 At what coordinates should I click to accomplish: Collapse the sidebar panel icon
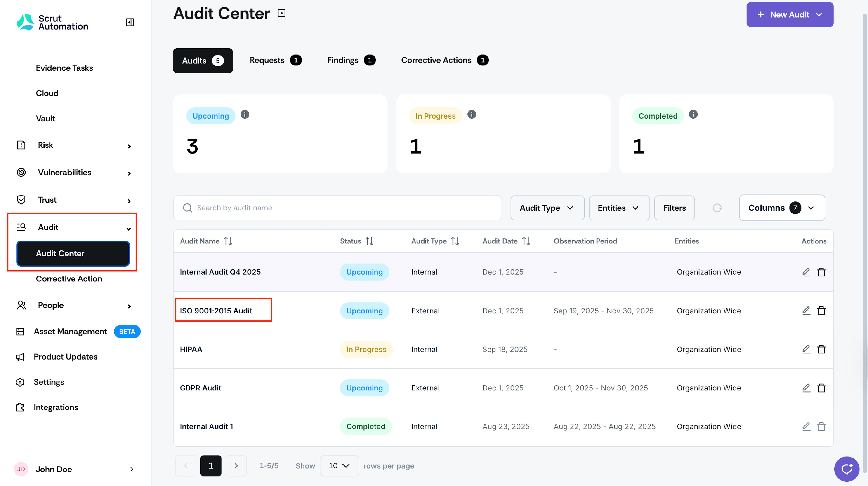[x=130, y=22]
